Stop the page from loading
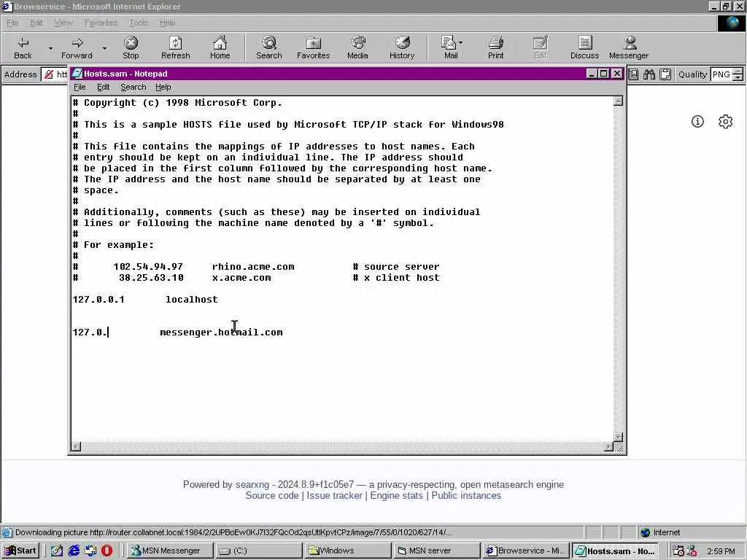Image resolution: width=747 pixels, height=560 pixels. tap(131, 47)
